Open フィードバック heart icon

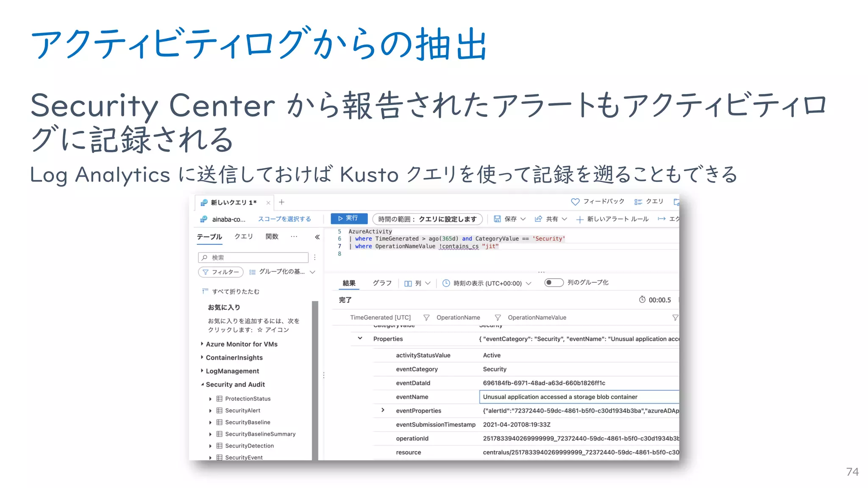click(575, 202)
